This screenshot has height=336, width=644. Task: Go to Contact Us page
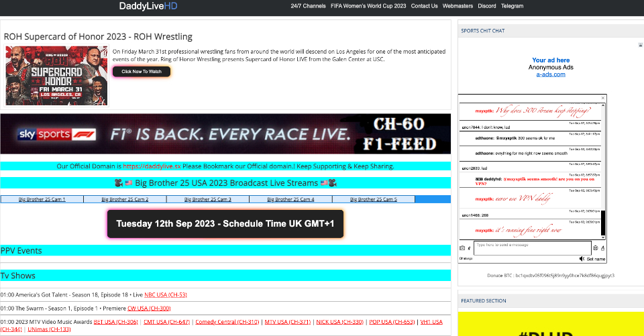pos(424,6)
